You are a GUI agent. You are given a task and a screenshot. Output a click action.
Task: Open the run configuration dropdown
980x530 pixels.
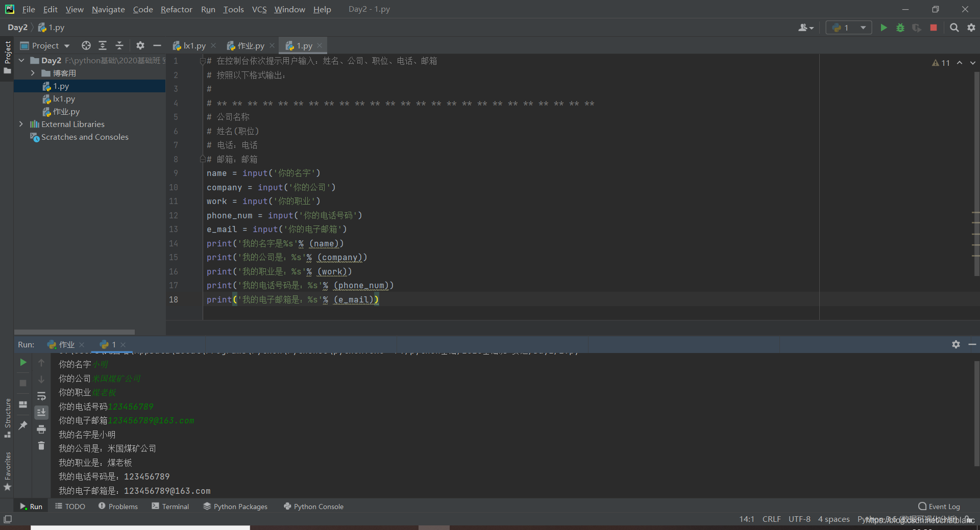coord(863,28)
